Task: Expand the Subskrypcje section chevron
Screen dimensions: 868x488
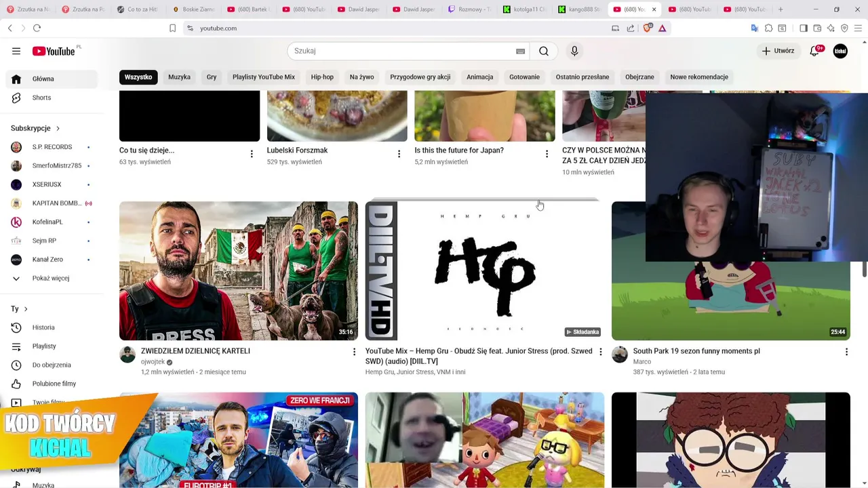Action: [58, 128]
